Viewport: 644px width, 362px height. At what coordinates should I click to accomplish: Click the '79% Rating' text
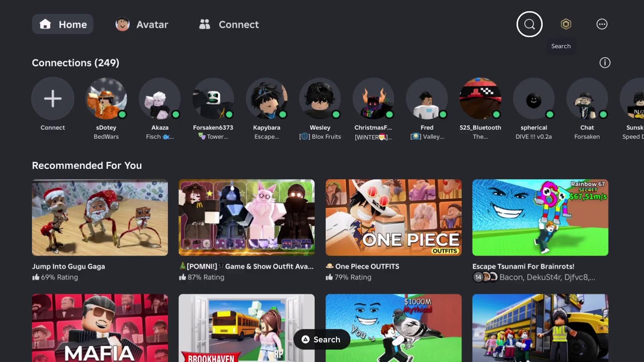click(x=353, y=277)
